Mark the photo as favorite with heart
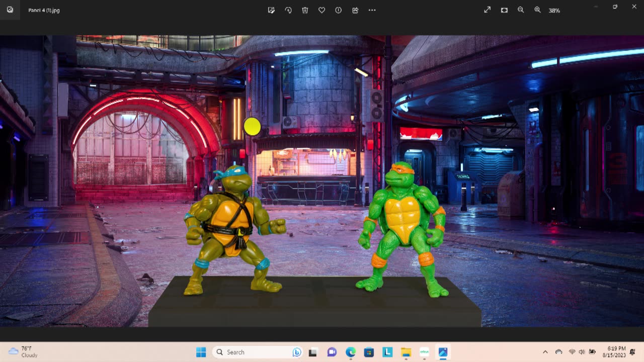 coord(321,10)
